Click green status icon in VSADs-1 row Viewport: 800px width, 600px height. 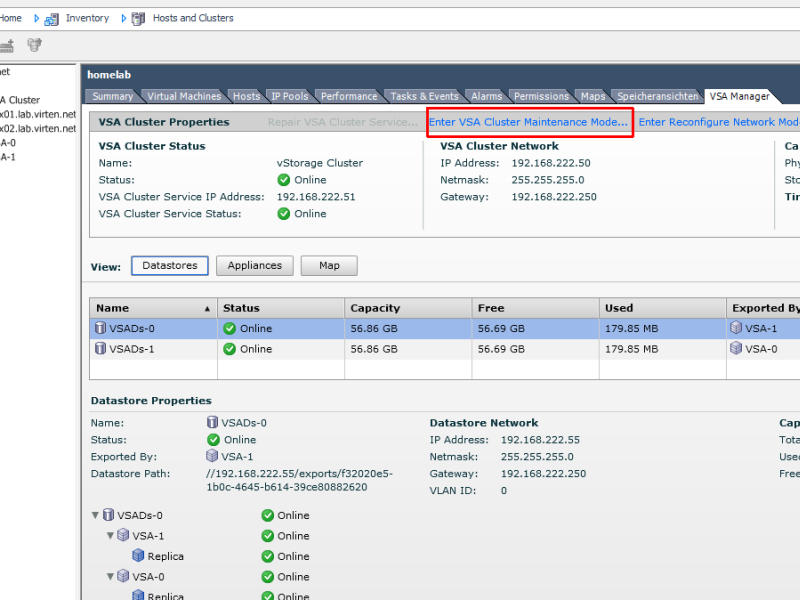(230, 349)
